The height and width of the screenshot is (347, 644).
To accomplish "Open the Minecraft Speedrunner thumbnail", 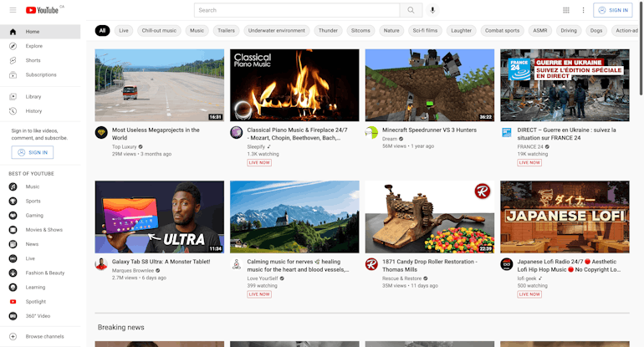I will (430, 85).
